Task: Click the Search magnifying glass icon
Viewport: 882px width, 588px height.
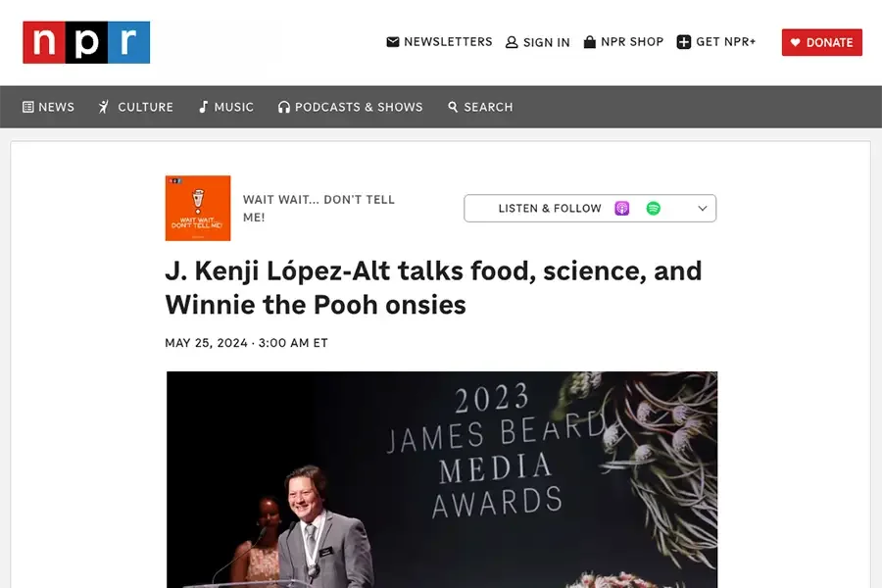Action: pos(453,107)
